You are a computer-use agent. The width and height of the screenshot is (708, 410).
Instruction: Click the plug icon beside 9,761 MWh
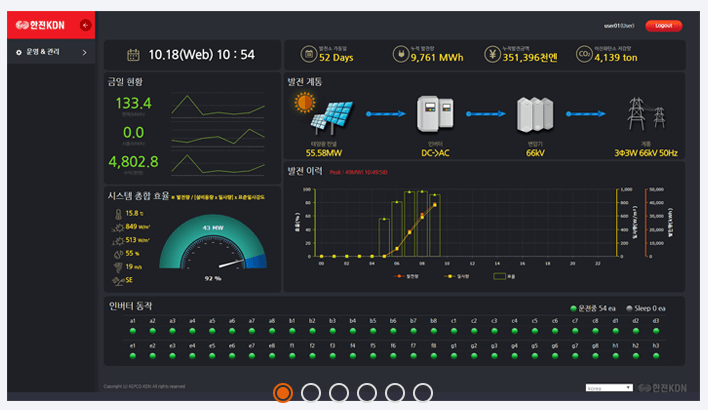(401, 54)
